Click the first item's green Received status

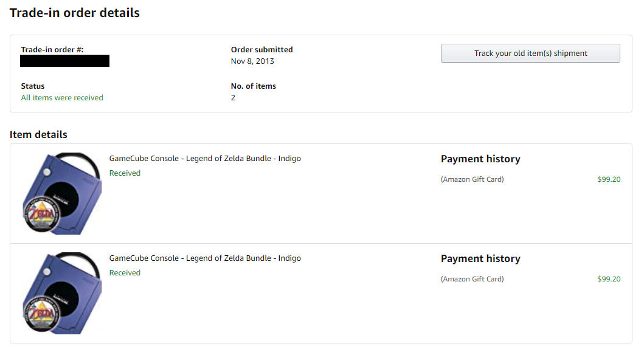click(x=125, y=173)
